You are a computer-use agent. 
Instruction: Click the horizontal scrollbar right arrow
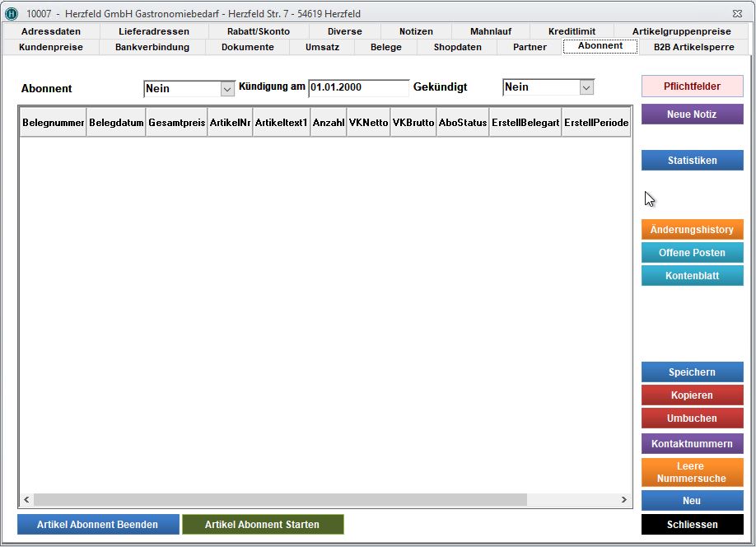(624, 500)
